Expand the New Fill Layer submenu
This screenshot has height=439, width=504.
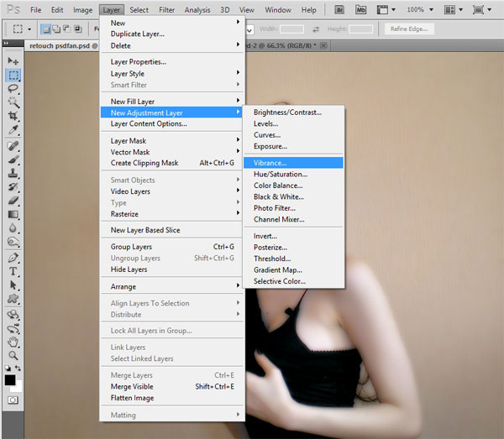172,102
